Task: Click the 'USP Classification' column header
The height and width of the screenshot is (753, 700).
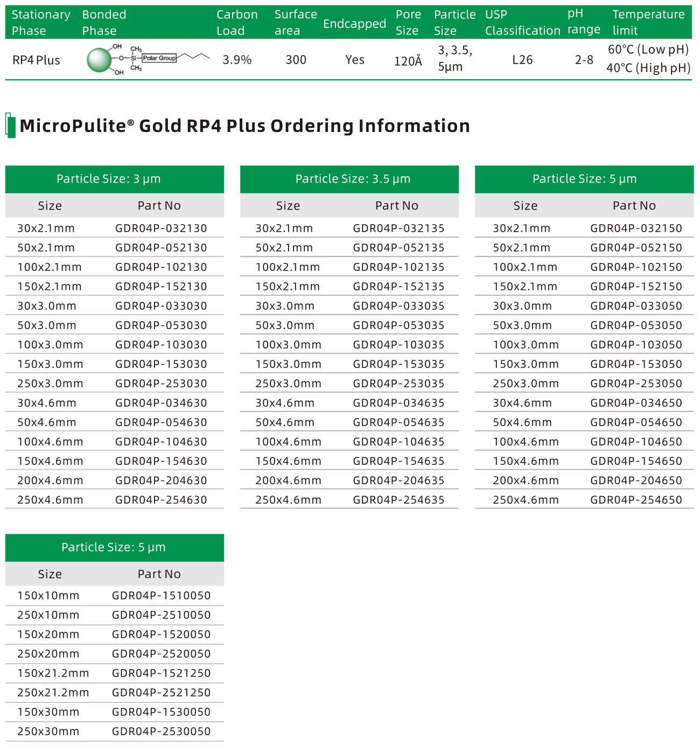Action: click(523, 23)
